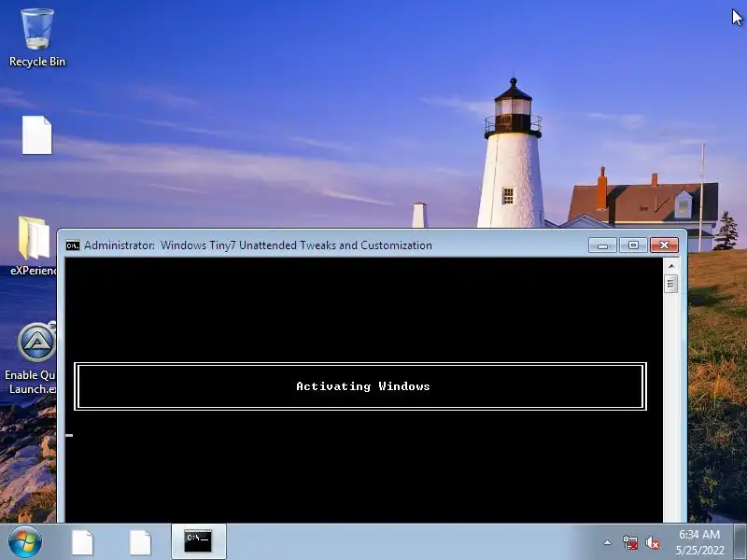Select the command prompt taskbar button
The width and height of the screenshot is (747, 560).
click(198, 541)
